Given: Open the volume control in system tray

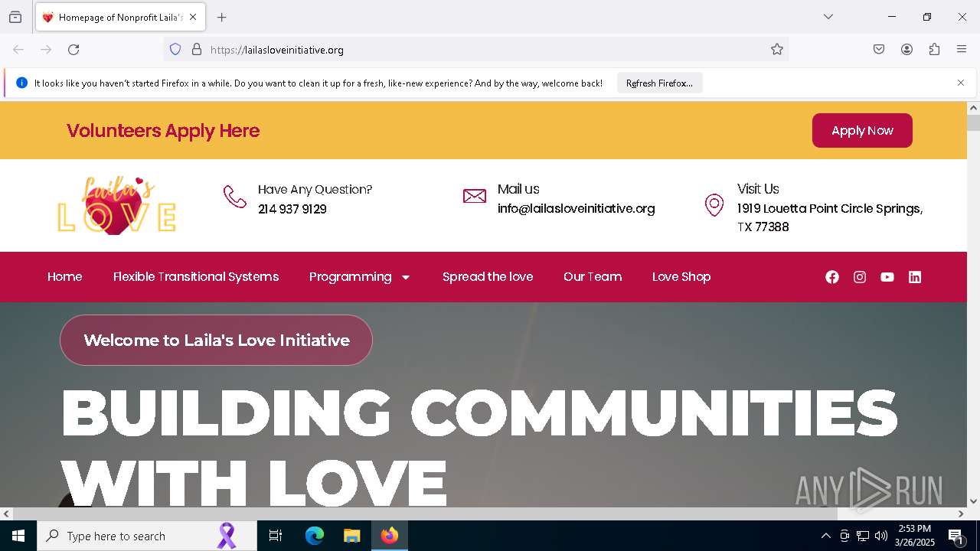Looking at the screenshot, I should pyautogui.click(x=881, y=536).
